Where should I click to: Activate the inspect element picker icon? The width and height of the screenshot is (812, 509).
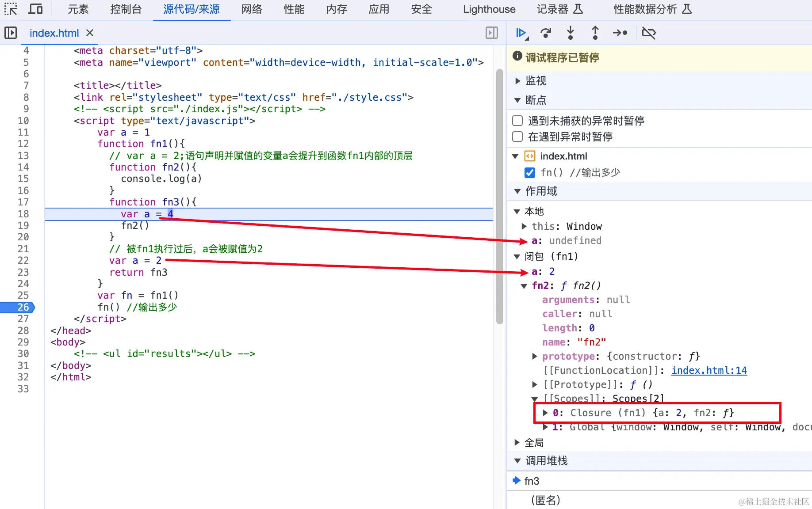[10, 9]
